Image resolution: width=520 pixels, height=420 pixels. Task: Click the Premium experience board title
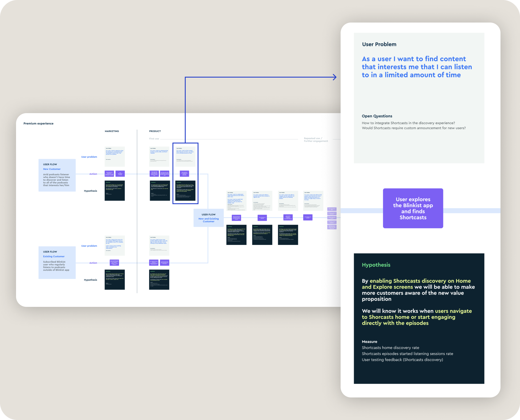pyautogui.click(x=38, y=123)
